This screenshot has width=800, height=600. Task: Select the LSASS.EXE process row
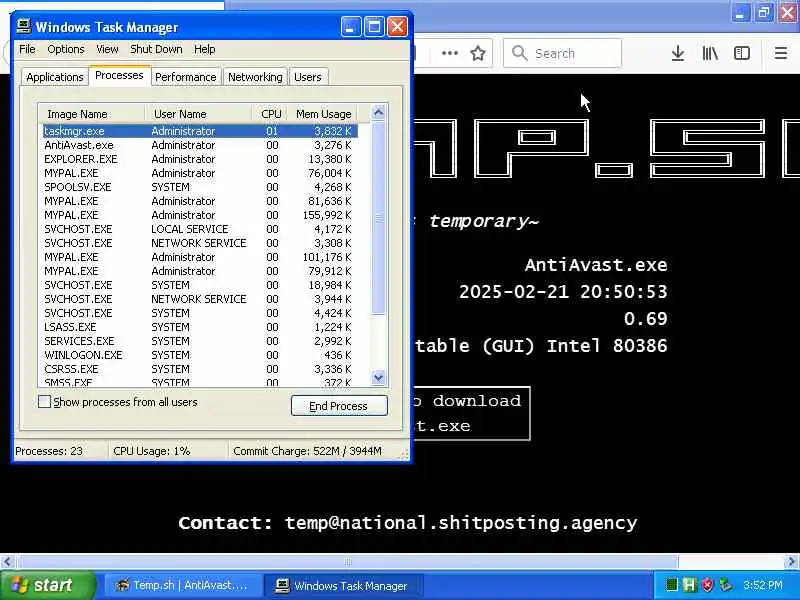200,327
